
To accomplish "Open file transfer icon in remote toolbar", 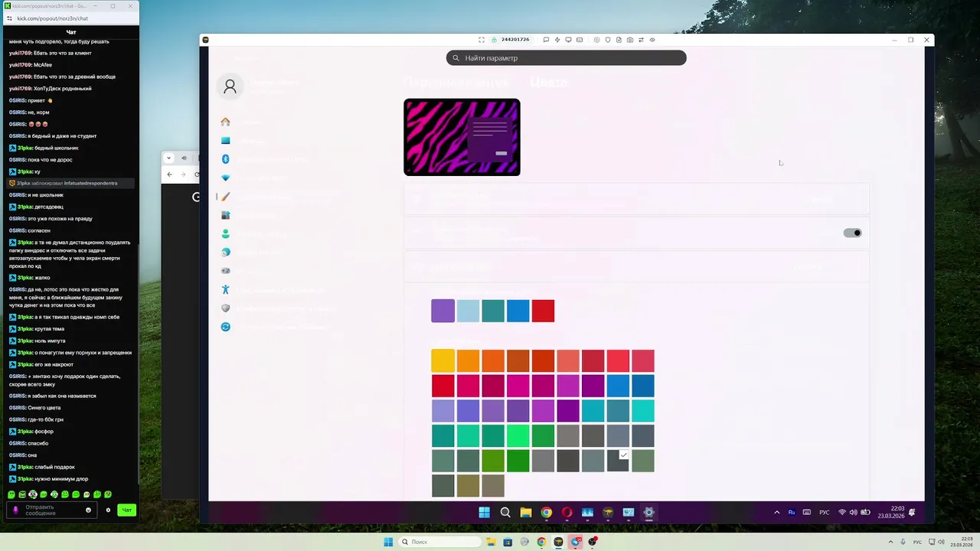I will point(619,40).
